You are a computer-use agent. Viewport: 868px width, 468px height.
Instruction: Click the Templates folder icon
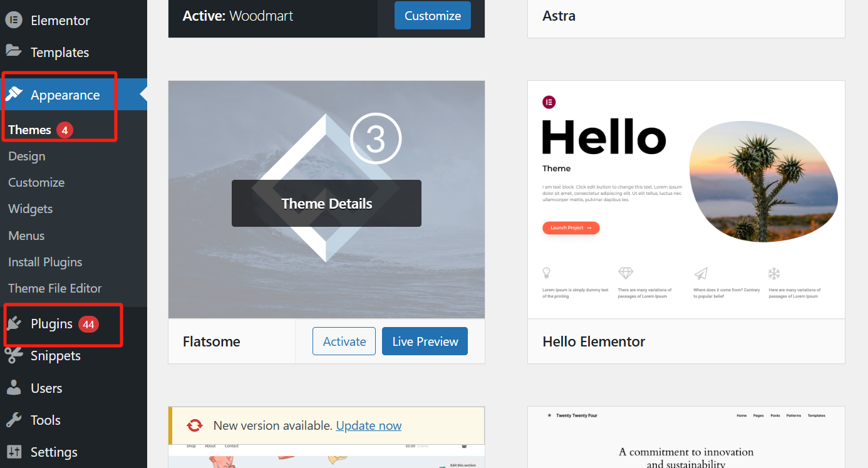pyautogui.click(x=14, y=51)
